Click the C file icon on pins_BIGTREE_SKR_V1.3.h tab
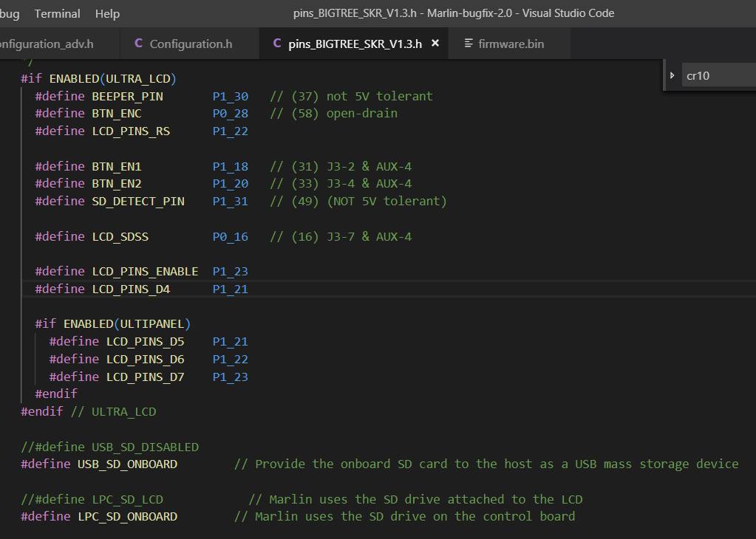Image resolution: width=756 pixels, height=539 pixels. (x=276, y=44)
